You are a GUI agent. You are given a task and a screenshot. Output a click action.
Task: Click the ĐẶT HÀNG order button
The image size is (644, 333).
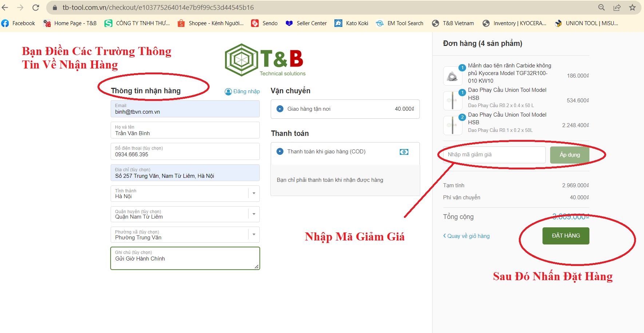pos(566,236)
